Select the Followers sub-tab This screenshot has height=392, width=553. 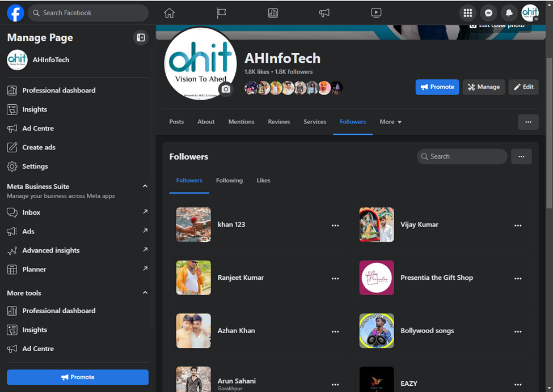pos(189,180)
